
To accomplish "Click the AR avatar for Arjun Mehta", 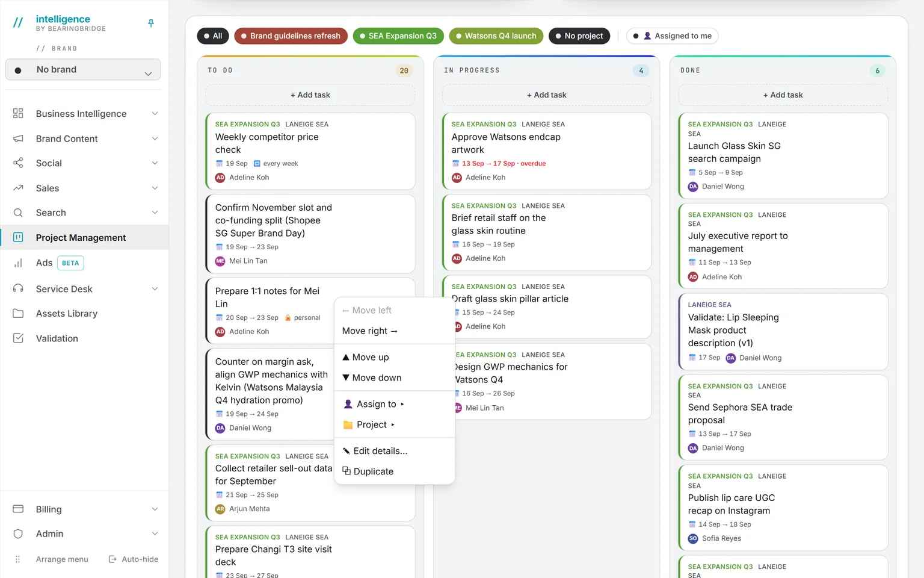I will pos(220,509).
